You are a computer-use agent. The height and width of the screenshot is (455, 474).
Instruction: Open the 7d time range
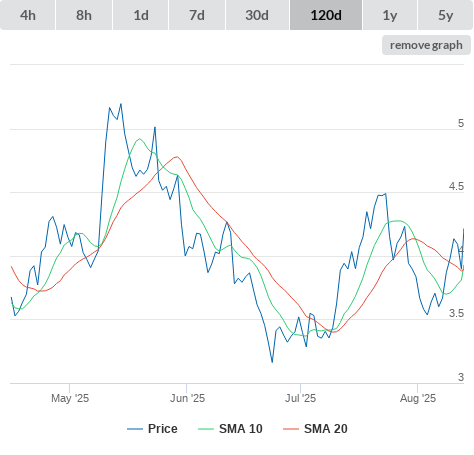tap(197, 15)
